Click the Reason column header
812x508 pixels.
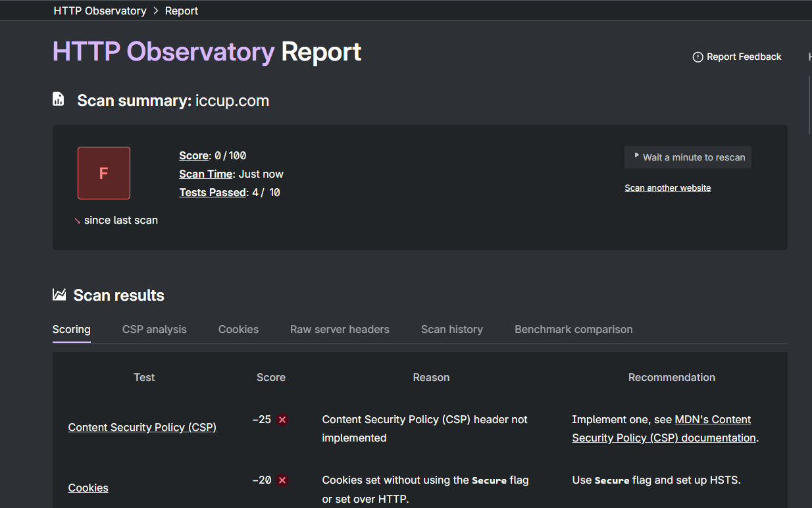431,378
